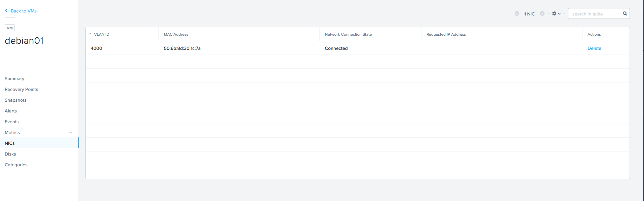
Task: Expand the Metrics chevron
Action: 71,133
